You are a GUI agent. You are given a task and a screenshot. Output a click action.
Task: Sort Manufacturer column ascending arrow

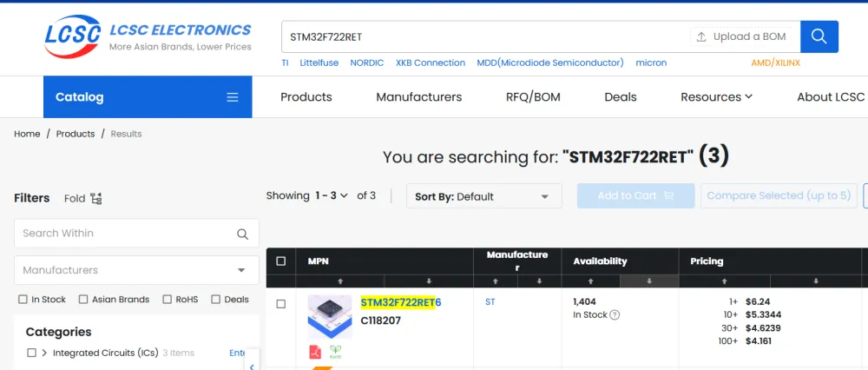(496, 281)
